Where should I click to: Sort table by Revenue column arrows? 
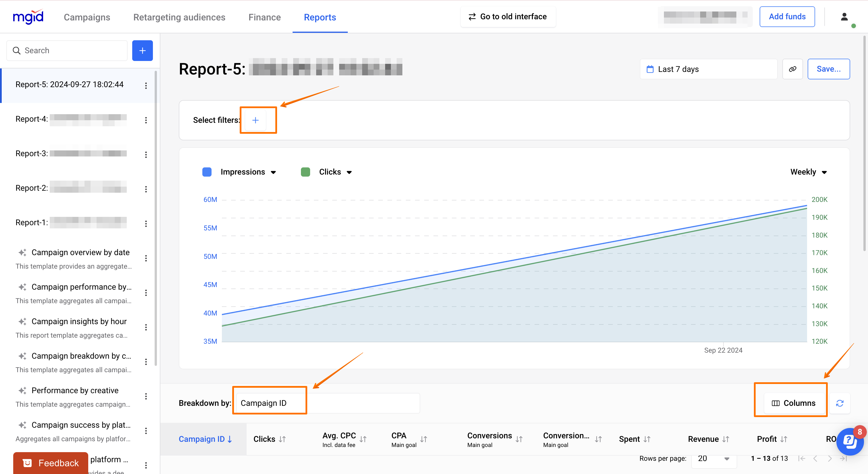(x=725, y=439)
